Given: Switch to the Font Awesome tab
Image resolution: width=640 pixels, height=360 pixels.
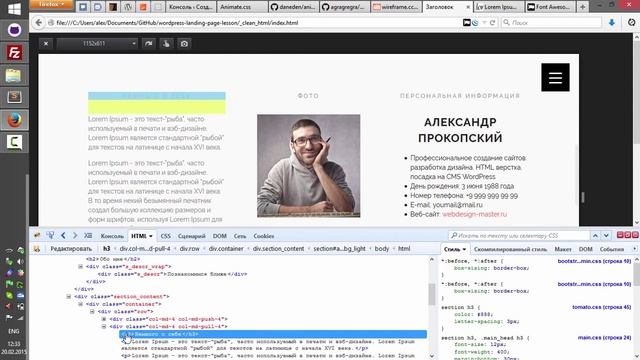Looking at the screenshot, I should coord(550,7).
